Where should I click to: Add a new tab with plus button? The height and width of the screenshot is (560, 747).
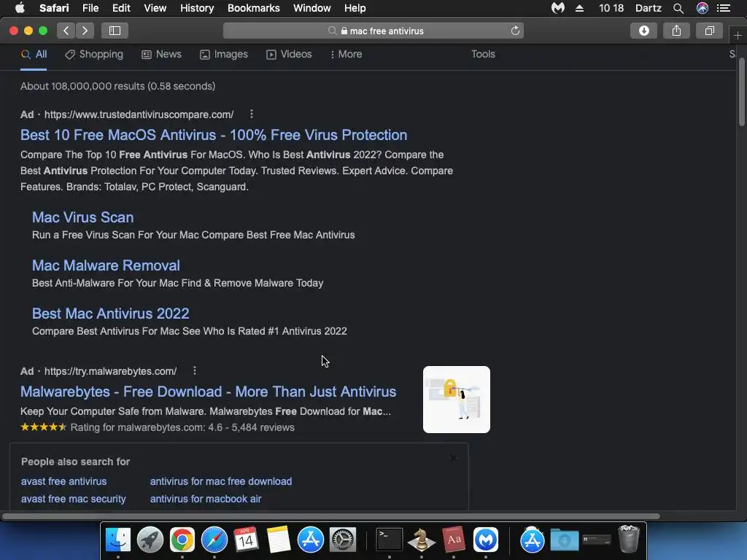[x=738, y=35]
